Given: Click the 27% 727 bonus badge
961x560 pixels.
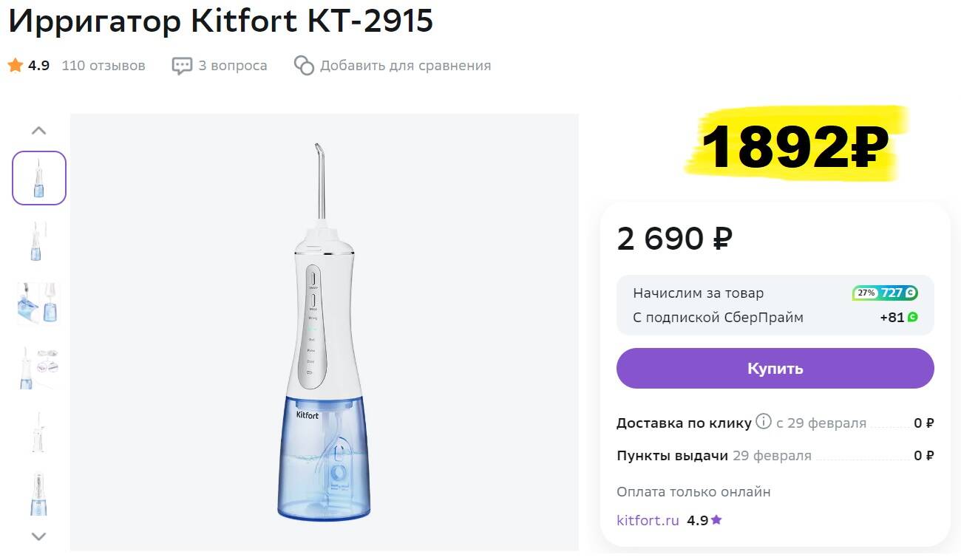Looking at the screenshot, I should coord(885,293).
